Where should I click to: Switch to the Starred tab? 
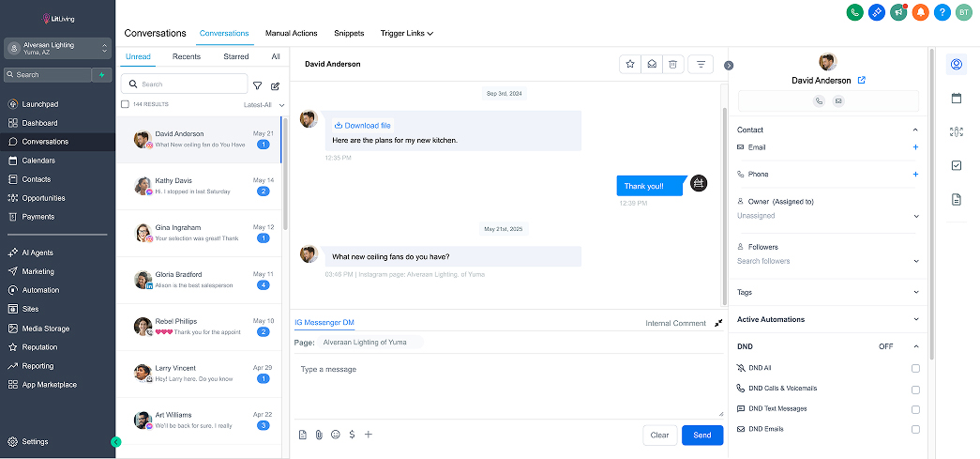235,56
